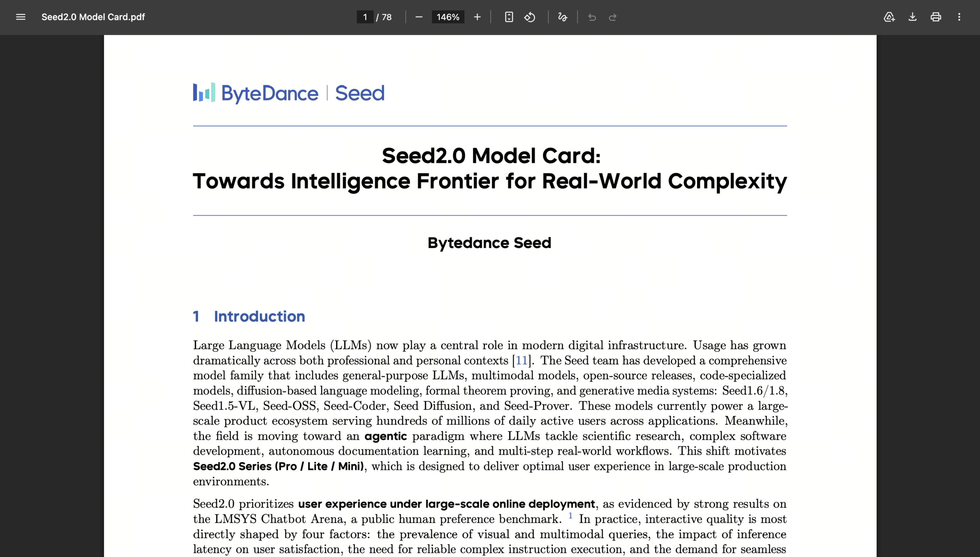980x557 pixels.
Task: Rotate the document counterclockwise
Action: click(x=530, y=17)
